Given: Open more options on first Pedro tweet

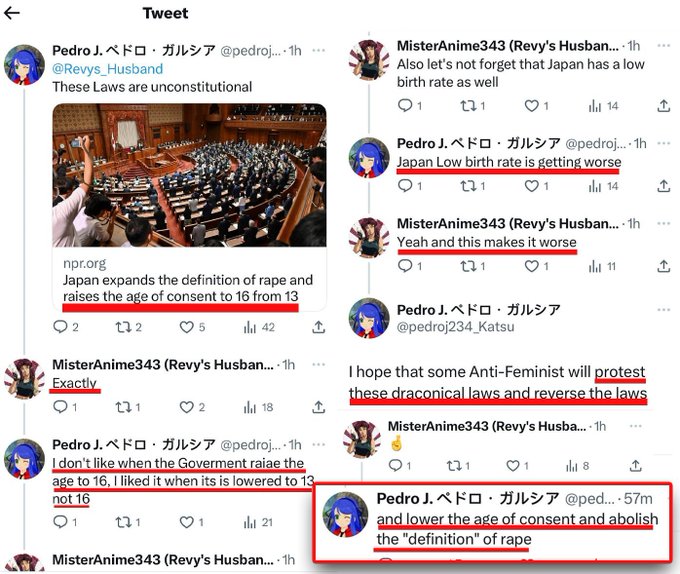Looking at the screenshot, I should pos(319,50).
